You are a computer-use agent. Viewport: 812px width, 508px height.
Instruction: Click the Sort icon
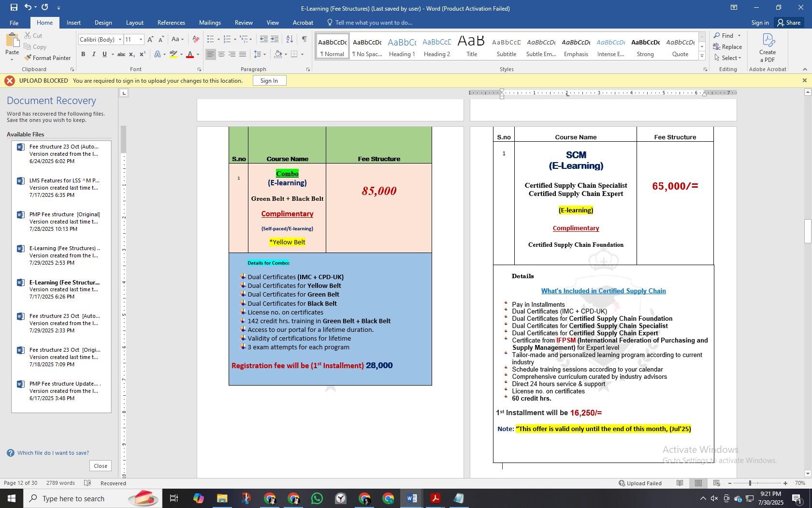click(290, 40)
